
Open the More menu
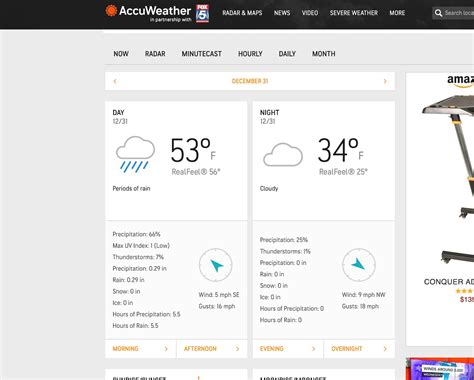tap(397, 13)
